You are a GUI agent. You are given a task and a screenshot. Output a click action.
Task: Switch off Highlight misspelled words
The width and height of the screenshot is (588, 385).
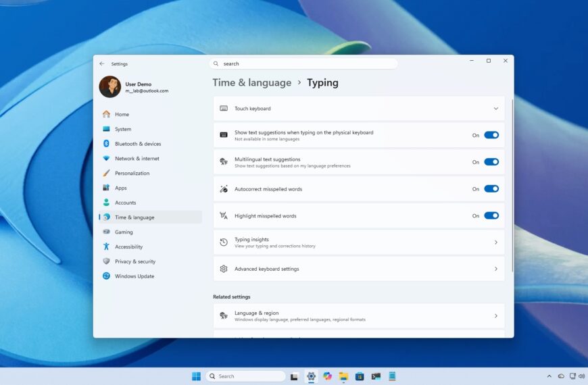491,215
